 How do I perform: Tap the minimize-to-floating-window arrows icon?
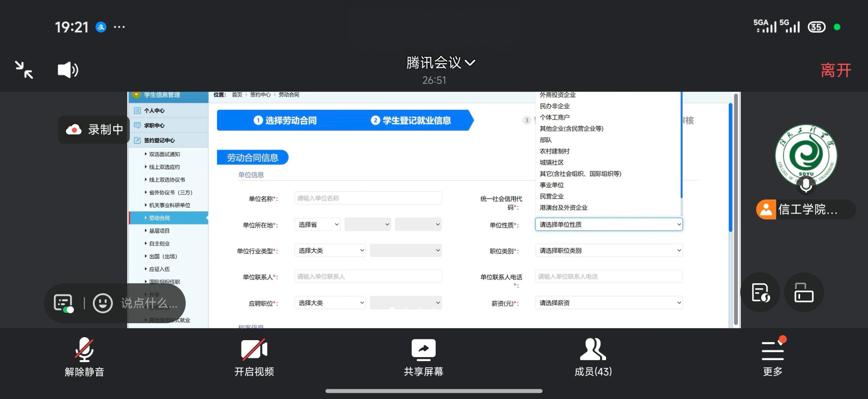tap(24, 70)
